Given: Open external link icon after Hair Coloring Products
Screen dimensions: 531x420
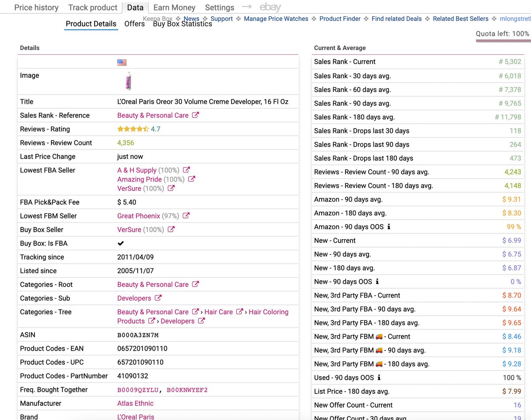Looking at the screenshot, I should pyautogui.click(x=152, y=321).
